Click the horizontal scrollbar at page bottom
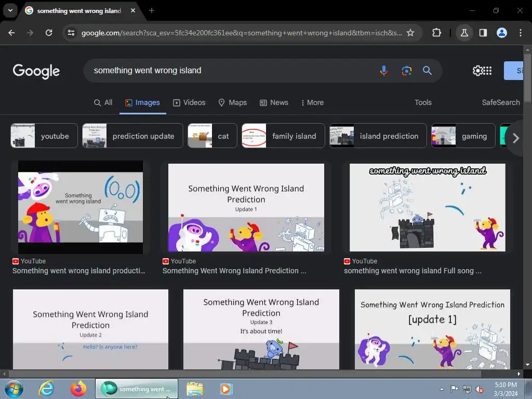This screenshot has height=399, width=532. [x=244, y=374]
